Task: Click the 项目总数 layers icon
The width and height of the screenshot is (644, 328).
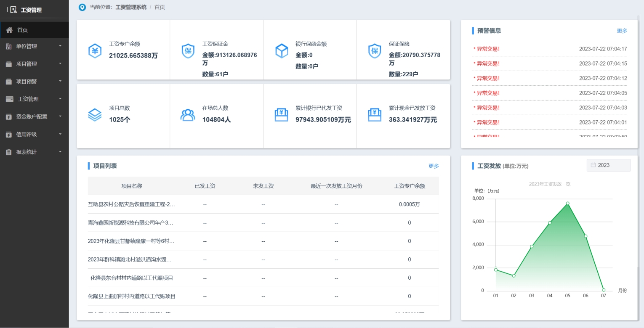Action: 95,114
